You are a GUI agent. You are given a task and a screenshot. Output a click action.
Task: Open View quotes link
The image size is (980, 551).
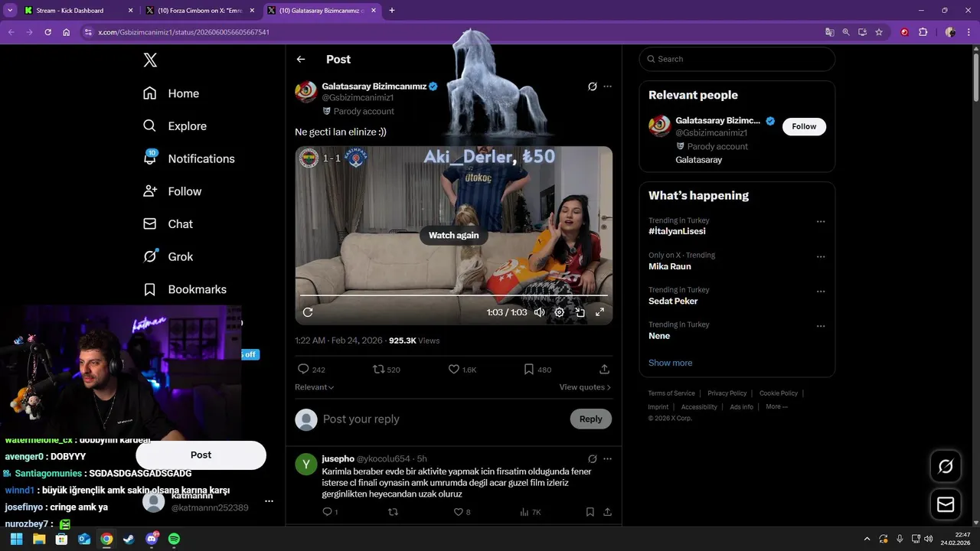coord(585,387)
